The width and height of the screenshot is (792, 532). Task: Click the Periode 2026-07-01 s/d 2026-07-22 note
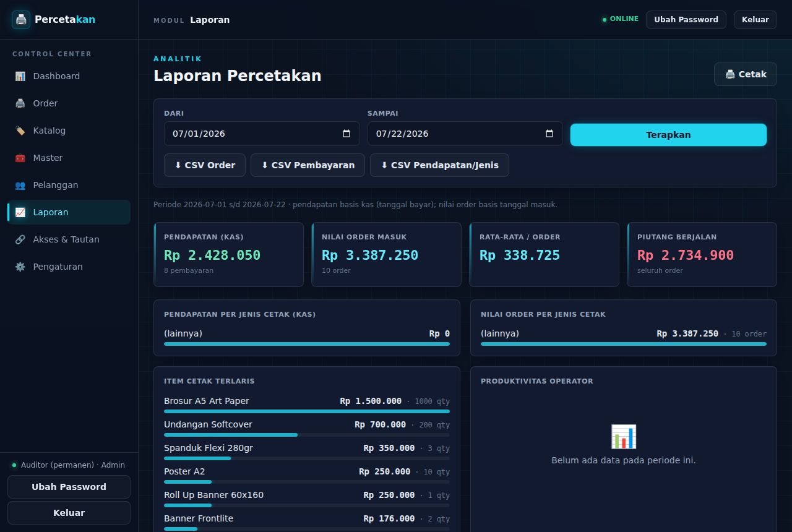355,204
